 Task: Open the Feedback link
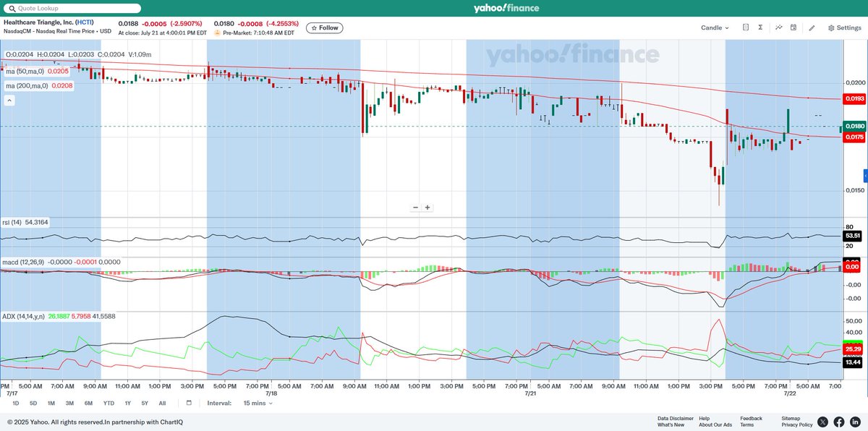click(x=751, y=418)
